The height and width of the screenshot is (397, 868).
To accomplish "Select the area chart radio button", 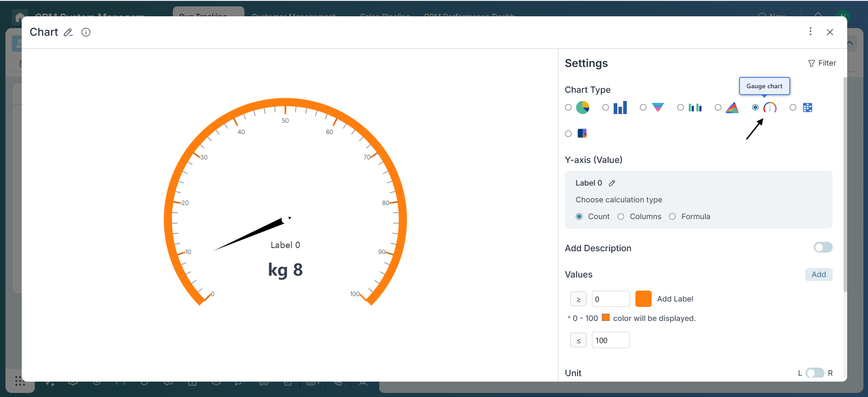I will click(718, 107).
